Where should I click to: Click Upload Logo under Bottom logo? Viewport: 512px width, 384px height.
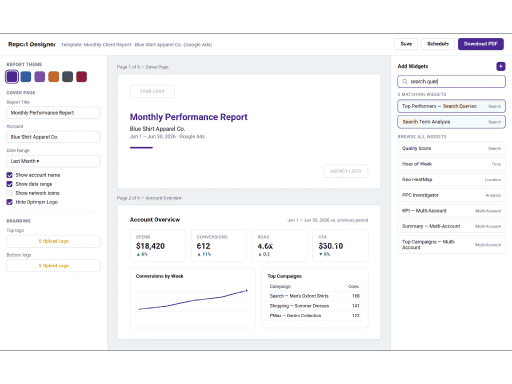(53, 266)
